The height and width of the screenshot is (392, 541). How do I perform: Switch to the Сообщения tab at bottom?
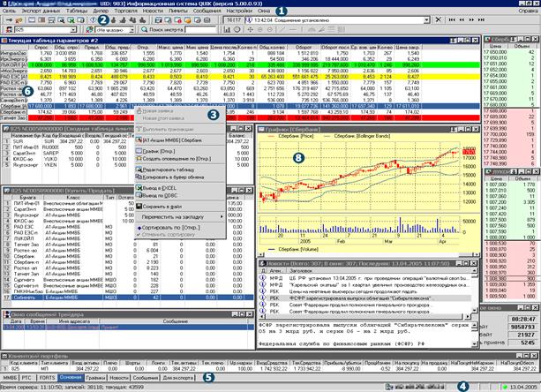point(146,378)
